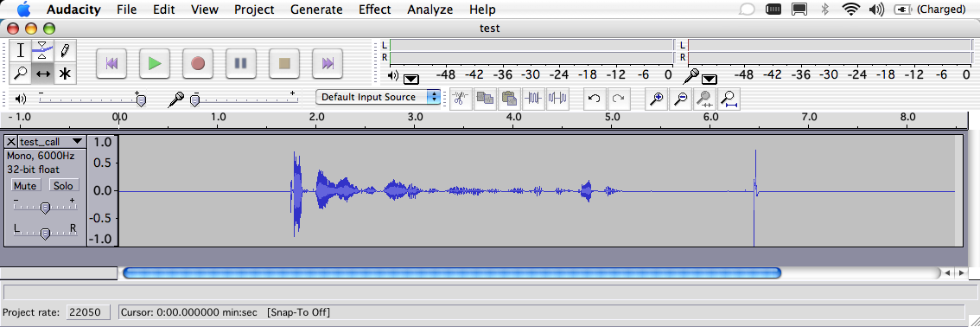This screenshot has height=327, width=980.
Task: Choose the Zoom magnifier tool
Action: 21,74
